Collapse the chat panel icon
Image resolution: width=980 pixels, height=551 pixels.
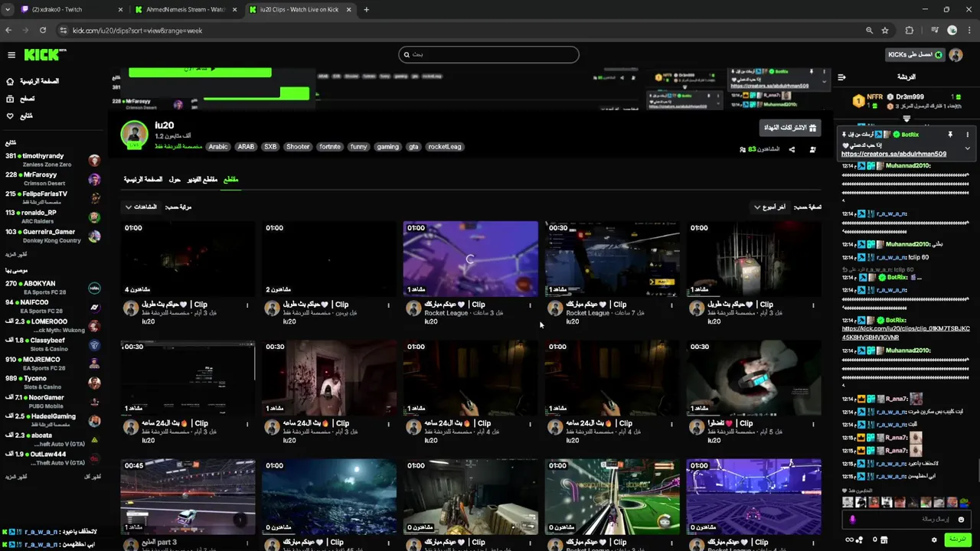click(841, 77)
